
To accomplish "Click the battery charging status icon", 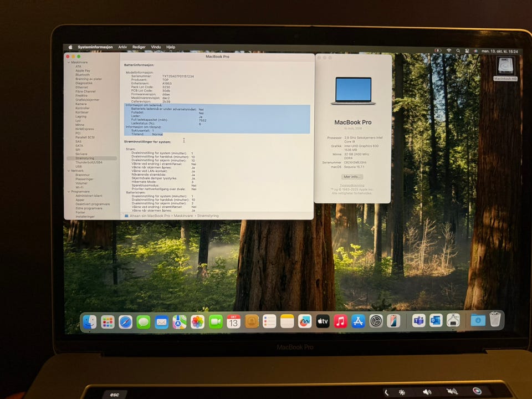I will pyautogui.click(x=438, y=50).
